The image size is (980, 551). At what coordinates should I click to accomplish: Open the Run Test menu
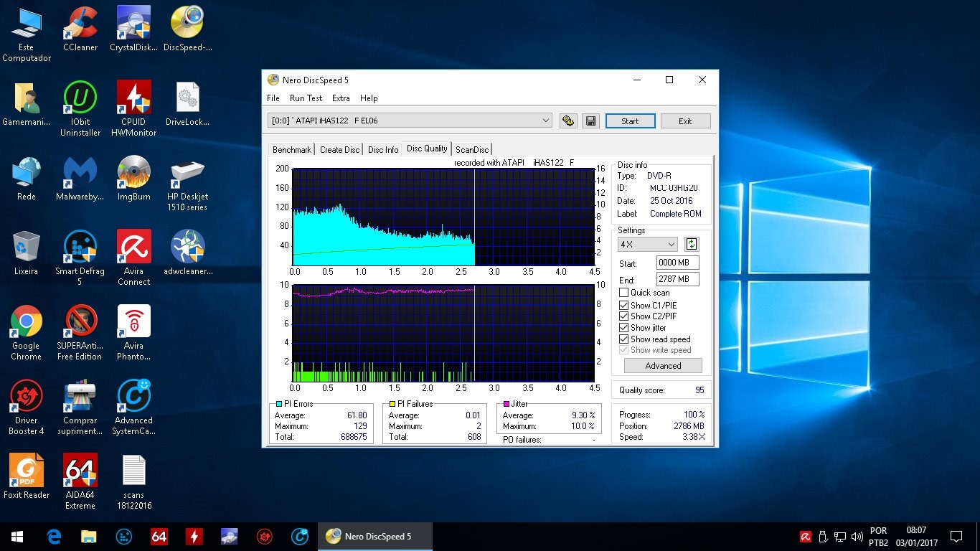click(306, 98)
